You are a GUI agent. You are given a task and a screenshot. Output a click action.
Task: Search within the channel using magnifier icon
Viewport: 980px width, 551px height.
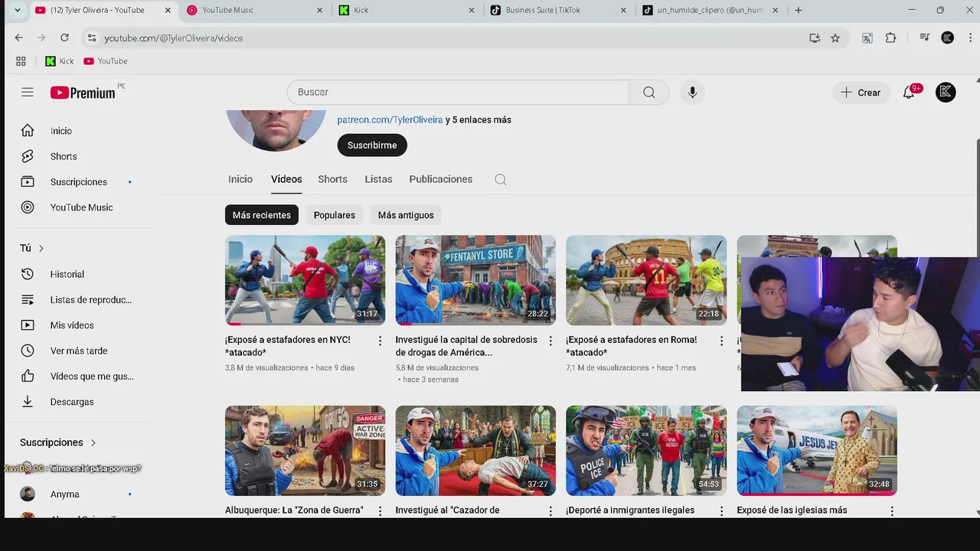click(x=501, y=179)
